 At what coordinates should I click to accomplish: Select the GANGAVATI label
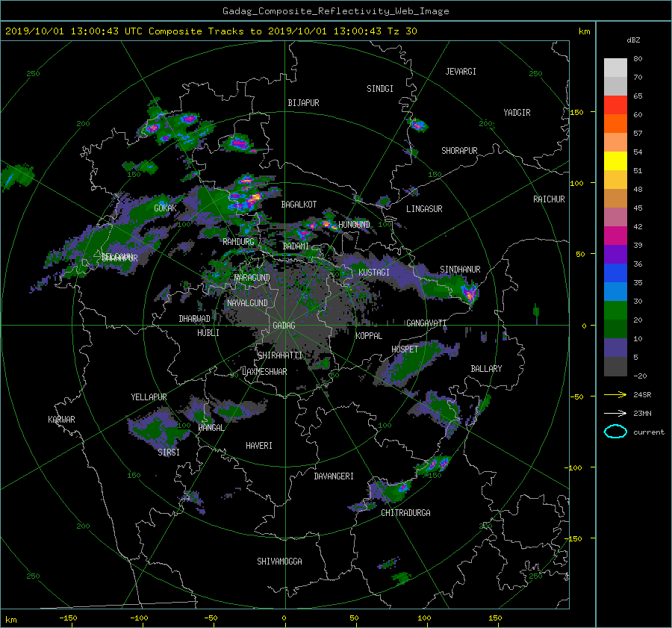[x=426, y=323]
